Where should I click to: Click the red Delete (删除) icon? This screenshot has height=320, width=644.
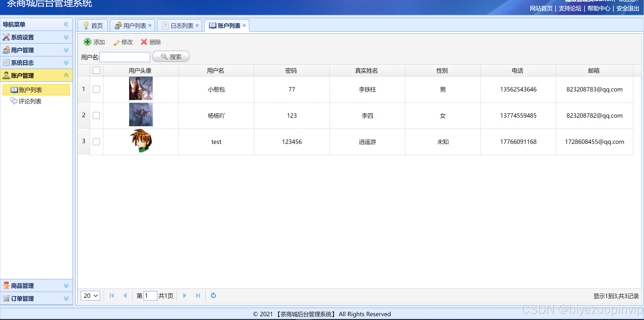[144, 42]
